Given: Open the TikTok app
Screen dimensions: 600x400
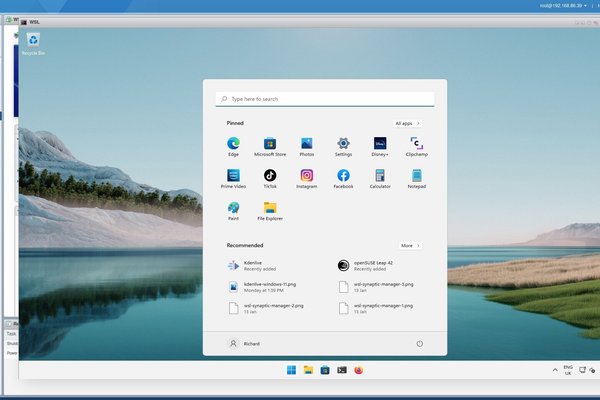Looking at the screenshot, I should pos(270,179).
